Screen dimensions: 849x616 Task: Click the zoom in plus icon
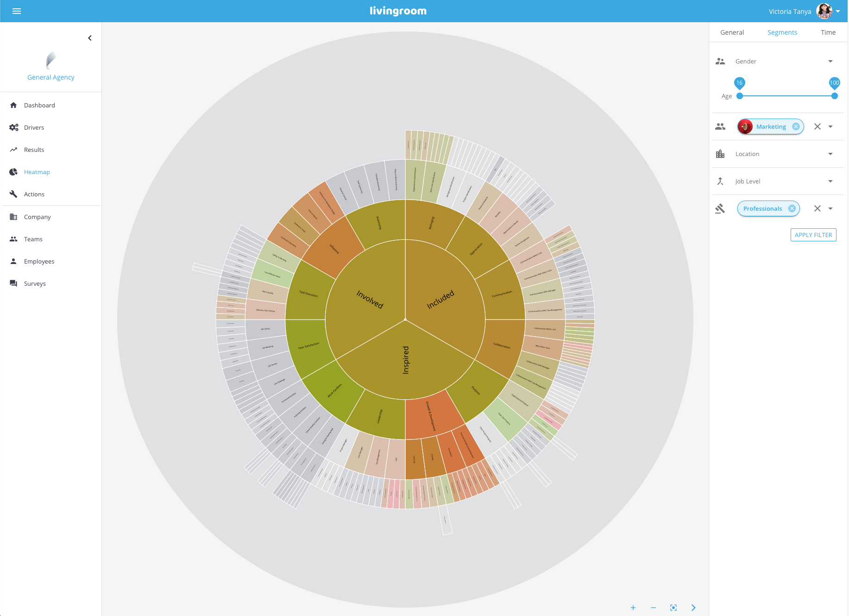tap(633, 608)
